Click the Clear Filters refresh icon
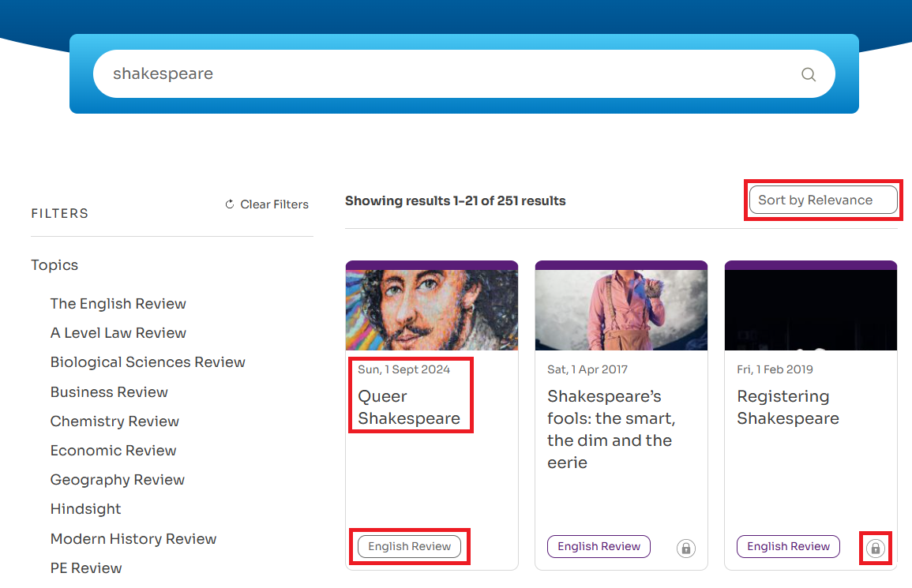912x588 pixels. [x=230, y=204]
